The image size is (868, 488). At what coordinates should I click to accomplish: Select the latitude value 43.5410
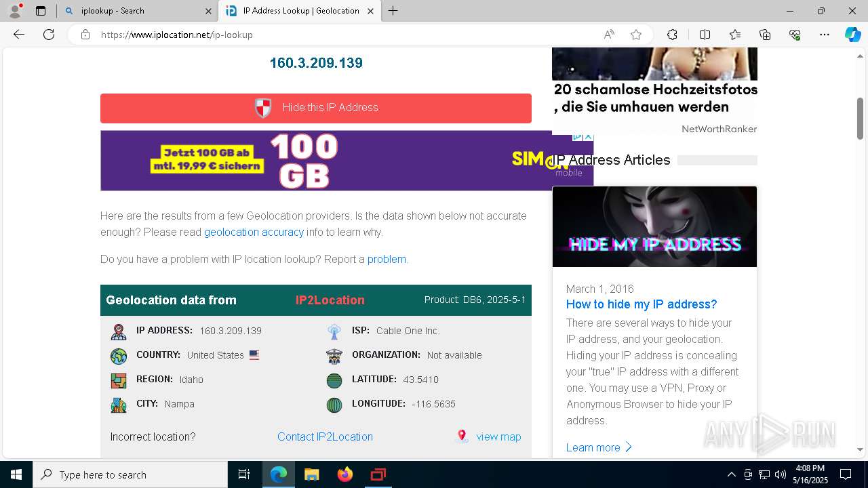(421, 380)
